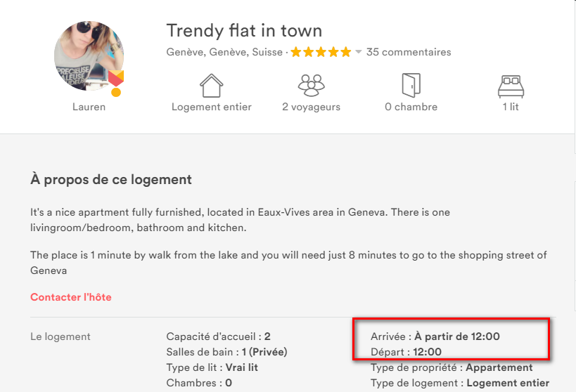Click the house icon above Logement entier
Viewport: 576px width, 392px height.
pyautogui.click(x=211, y=85)
